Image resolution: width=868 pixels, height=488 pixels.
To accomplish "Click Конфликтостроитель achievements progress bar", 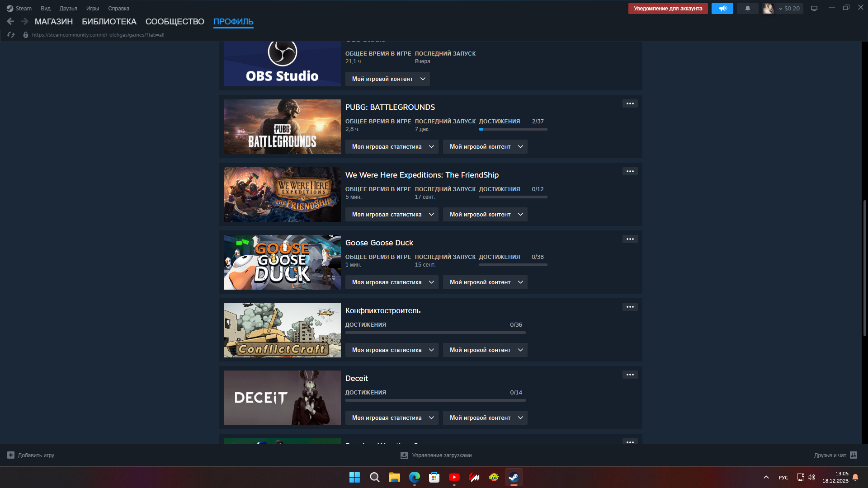I will 435,333.
